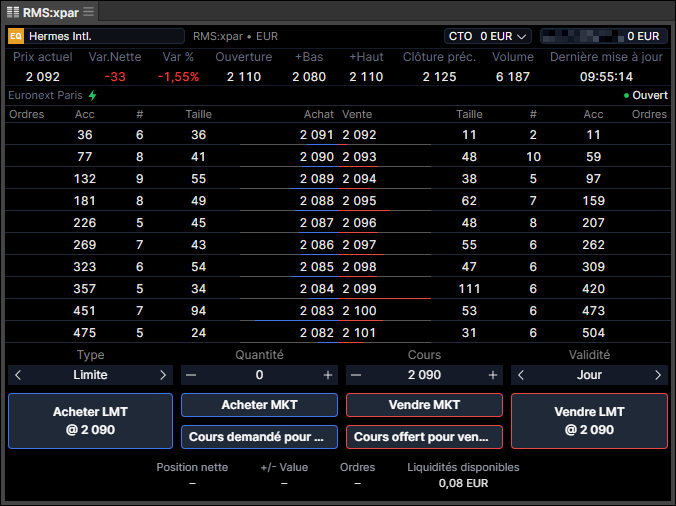Viewport: 676px width, 506px height.
Task: Click the orange EQ instrument badge
Action: [x=16, y=36]
